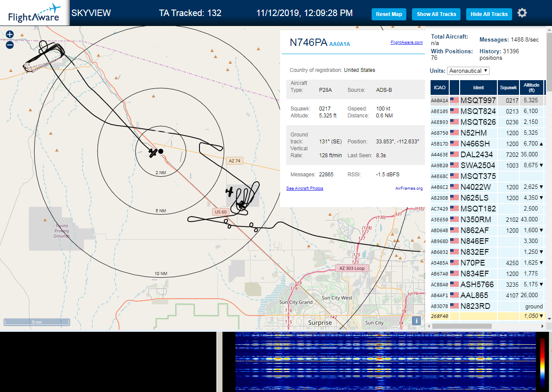The height and width of the screenshot is (392, 552).
Task: Click the Surprise city label on map
Action: point(320,323)
